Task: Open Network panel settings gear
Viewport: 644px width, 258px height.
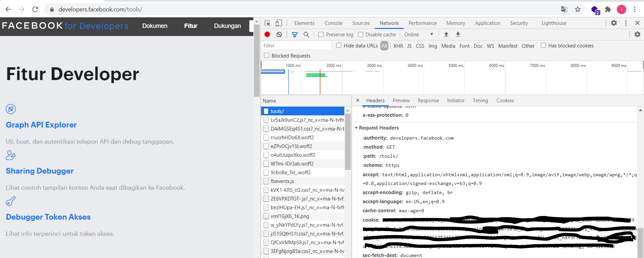Action: (x=637, y=34)
